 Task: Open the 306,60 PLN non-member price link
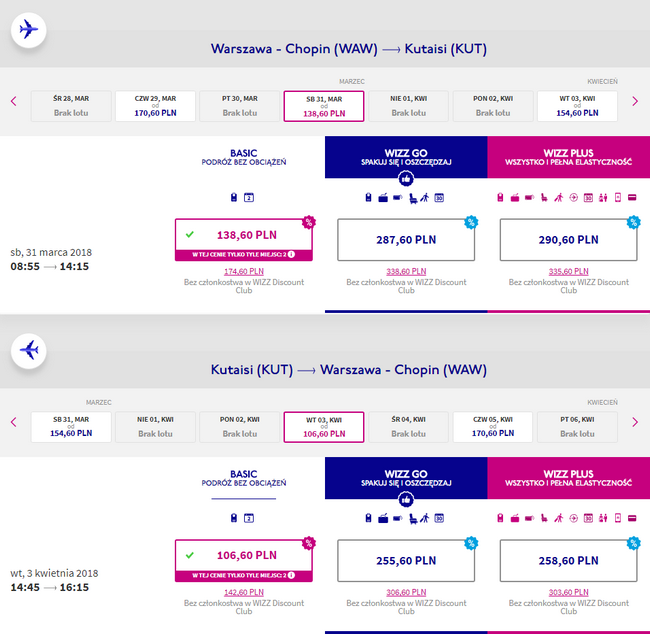pos(406,593)
